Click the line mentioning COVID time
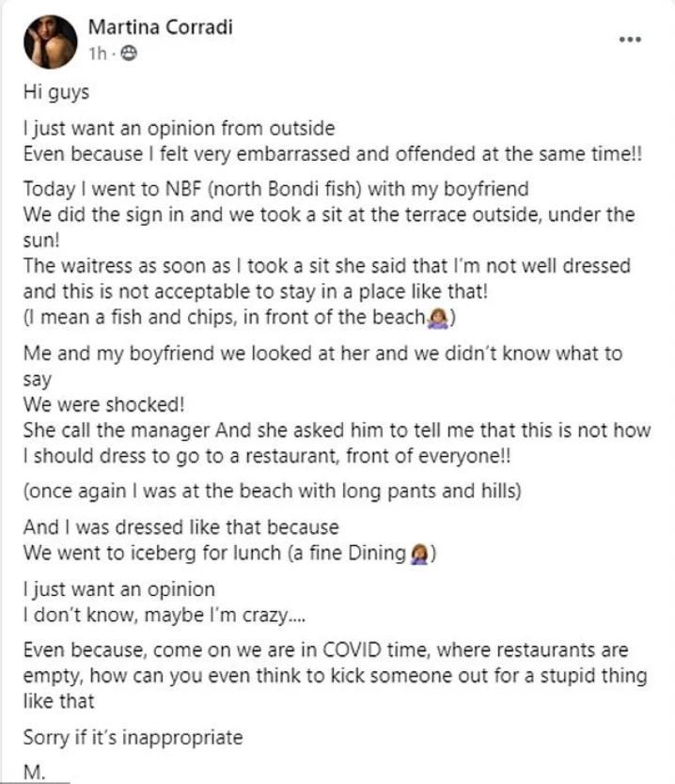 pos(325,651)
